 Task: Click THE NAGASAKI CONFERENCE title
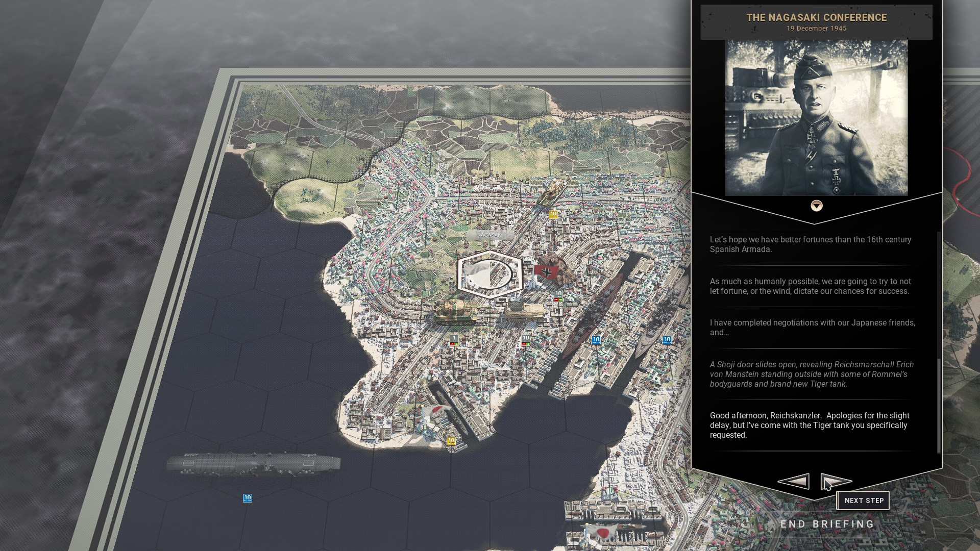click(x=817, y=17)
